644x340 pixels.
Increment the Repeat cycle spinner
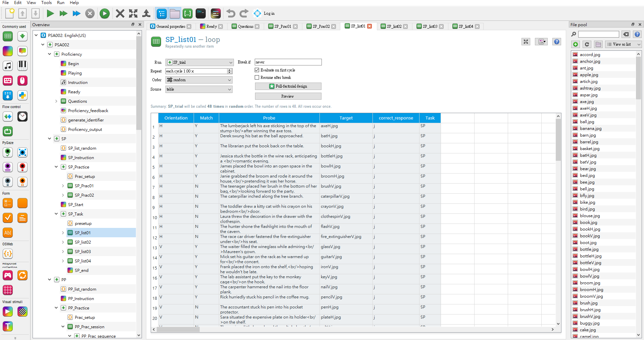(x=230, y=70)
